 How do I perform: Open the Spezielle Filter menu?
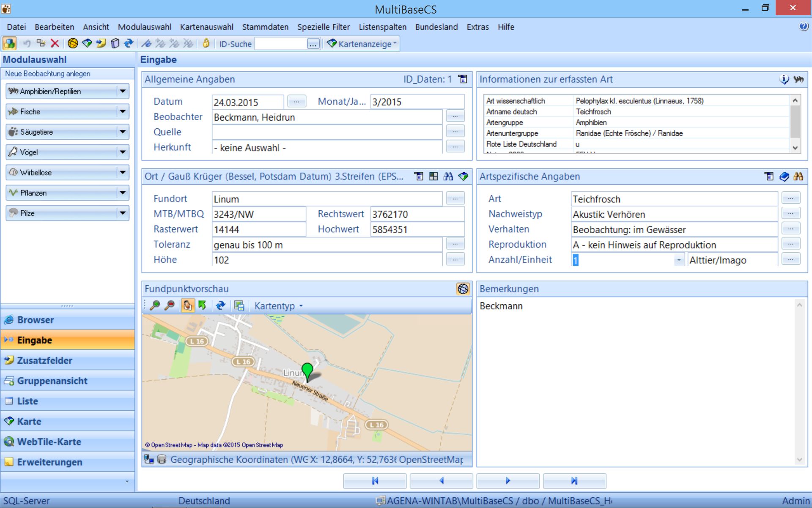pyautogui.click(x=324, y=27)
